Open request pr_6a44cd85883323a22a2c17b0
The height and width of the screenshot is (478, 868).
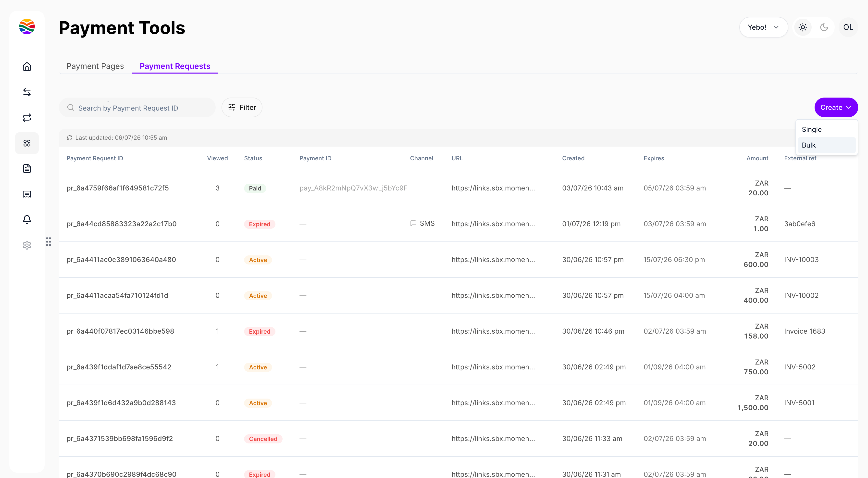121,224
